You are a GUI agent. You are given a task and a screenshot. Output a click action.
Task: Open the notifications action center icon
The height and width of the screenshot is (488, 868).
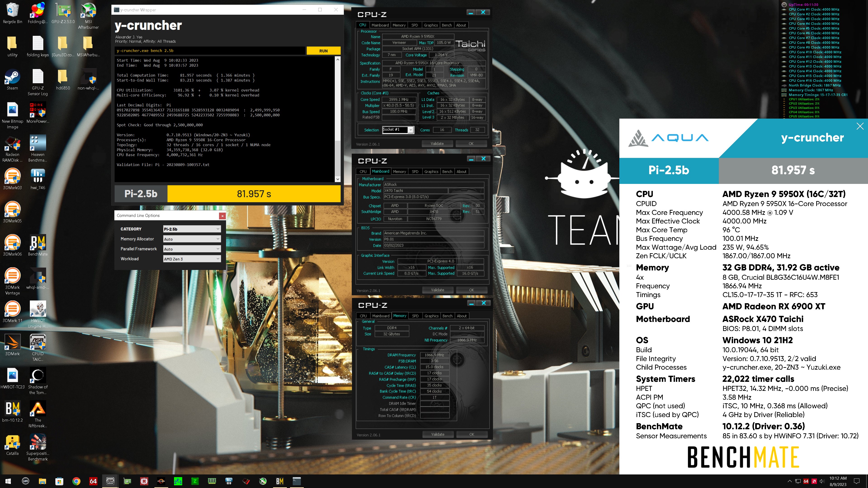[x=856, y=481]
